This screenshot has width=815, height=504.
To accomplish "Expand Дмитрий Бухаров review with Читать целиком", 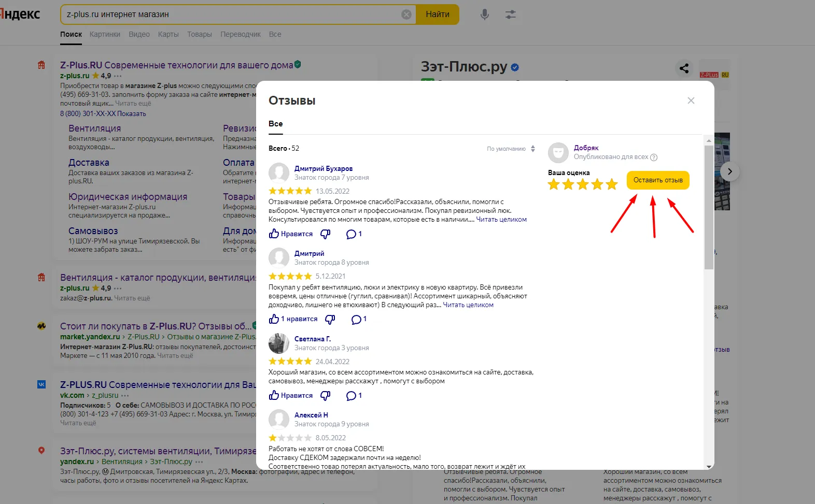I will tap(501, 220).
